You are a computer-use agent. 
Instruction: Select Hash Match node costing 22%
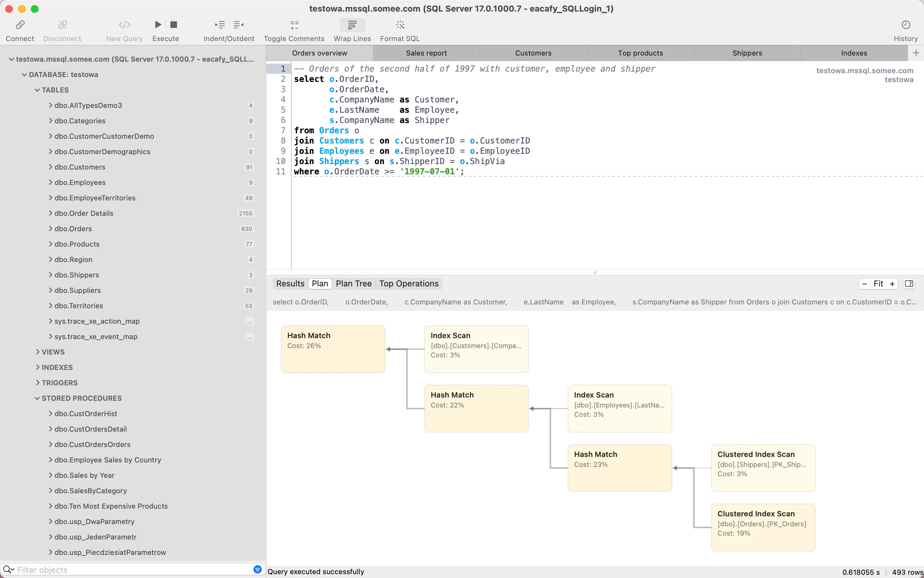(476, 409)
